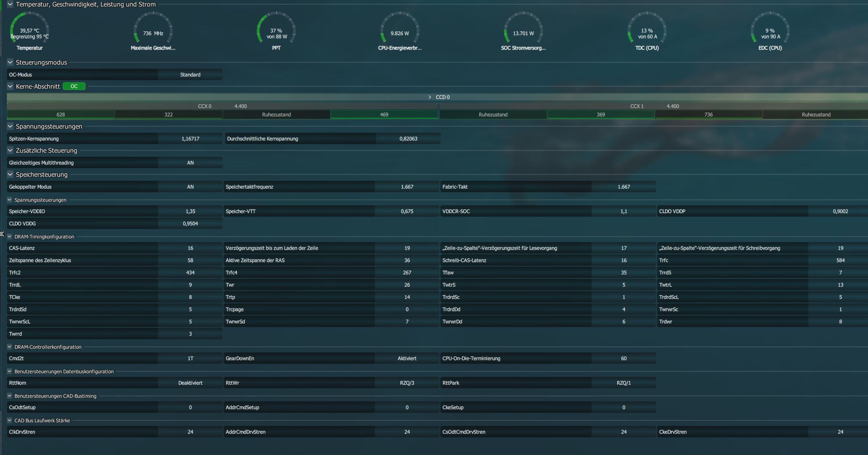Click the Spitzen-Kernspannung value 1,16717
868x455 pixels.
190,139
